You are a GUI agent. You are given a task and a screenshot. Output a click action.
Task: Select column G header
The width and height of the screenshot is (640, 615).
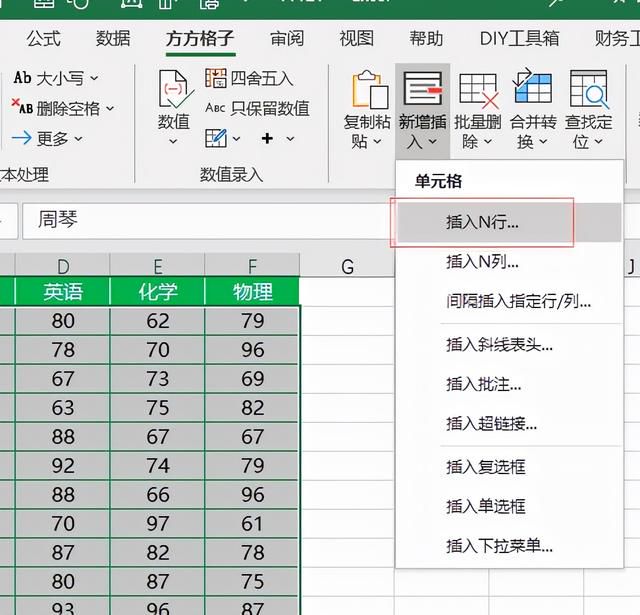pyautogui.click(x=347, y=266)
